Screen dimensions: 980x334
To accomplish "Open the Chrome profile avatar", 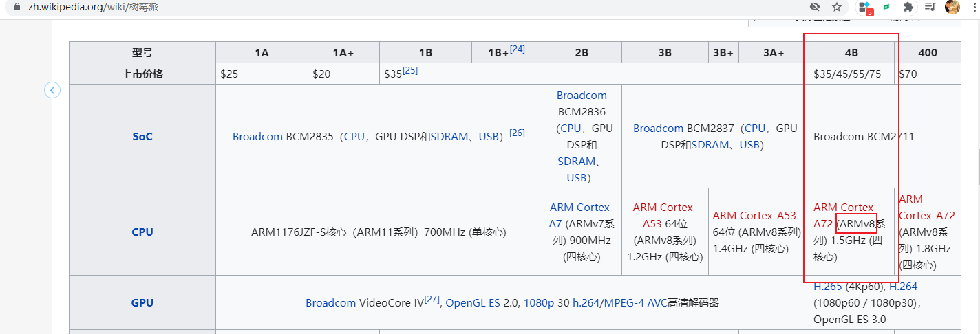I will (952, 7).
